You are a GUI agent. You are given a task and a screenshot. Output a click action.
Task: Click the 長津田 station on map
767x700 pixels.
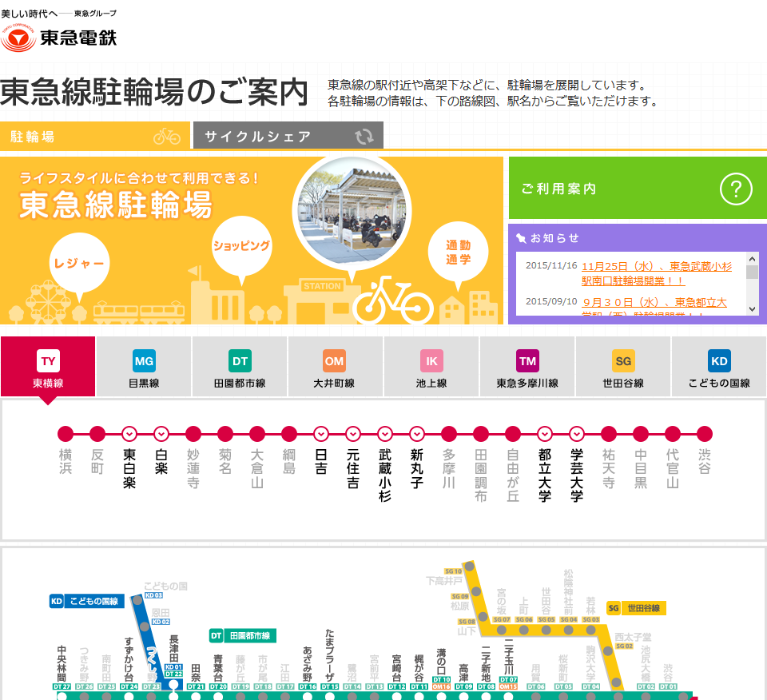[173, 649]
